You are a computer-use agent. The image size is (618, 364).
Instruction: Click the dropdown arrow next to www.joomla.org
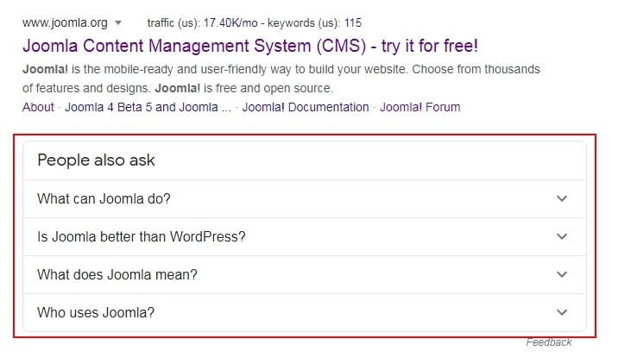(x=118, y=23)
